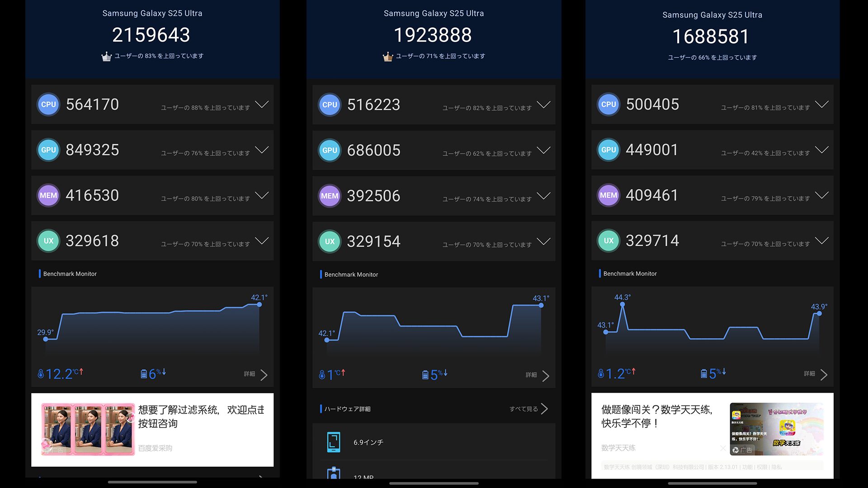Expand MEM score 409461 details
868x488 pixels.
[x=822, y=195]
